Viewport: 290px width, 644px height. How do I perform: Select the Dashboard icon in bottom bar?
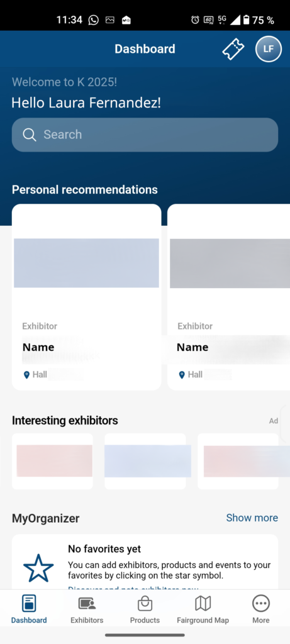29,603
